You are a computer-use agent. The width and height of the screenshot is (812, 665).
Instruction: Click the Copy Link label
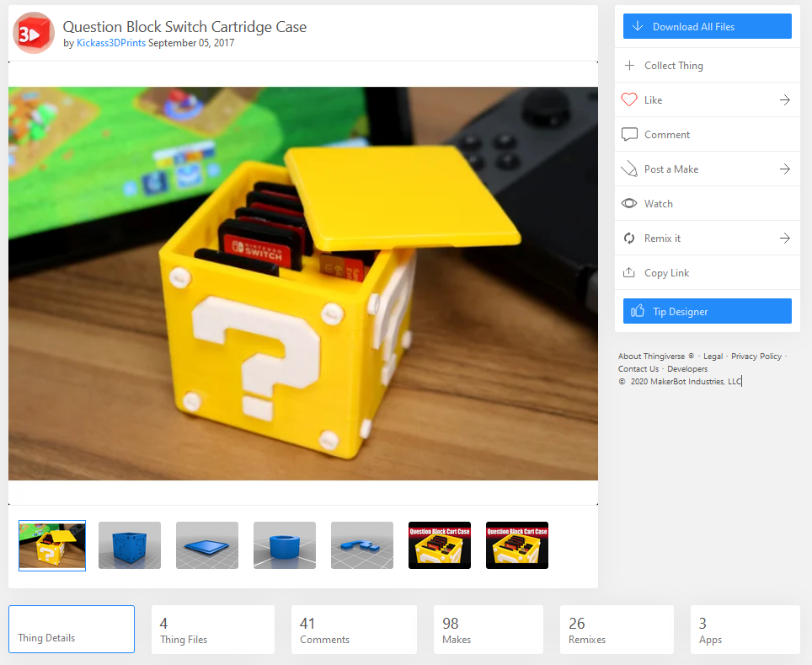coord(666,272)
